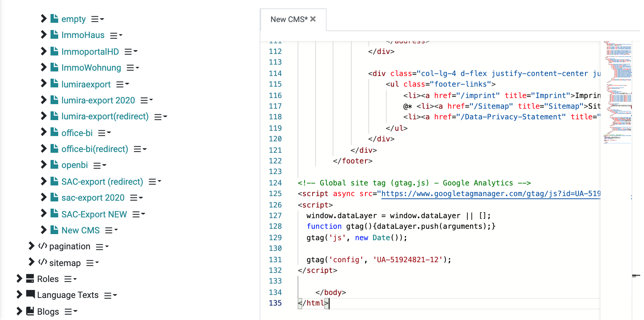The width and height of the screenshot is (644, 320).
Task: Click the page icon beside lumira-export 2020
Action: (x=54, y=100)
